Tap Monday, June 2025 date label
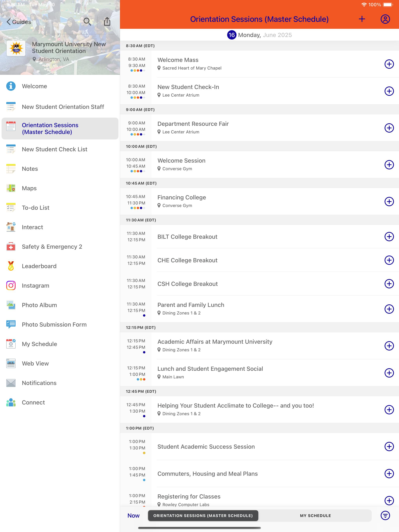399x532 pixels. tap(265, 35)
